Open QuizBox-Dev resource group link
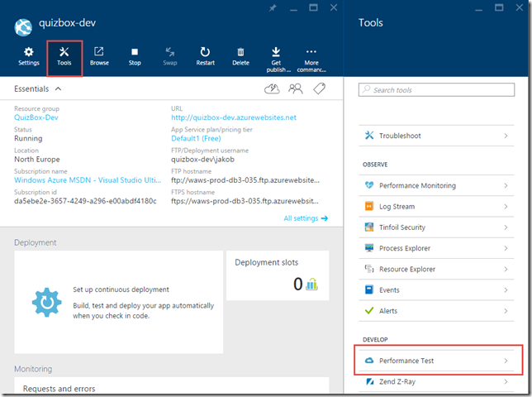 point(36,117)
